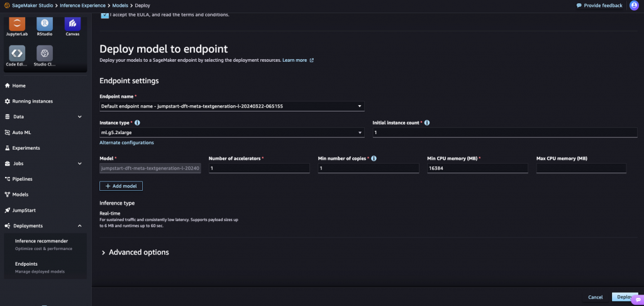The height and width of the screenshot is (306, 644).
Task: Collapse the Deployments menu chevron
Action: click(80, 226)
